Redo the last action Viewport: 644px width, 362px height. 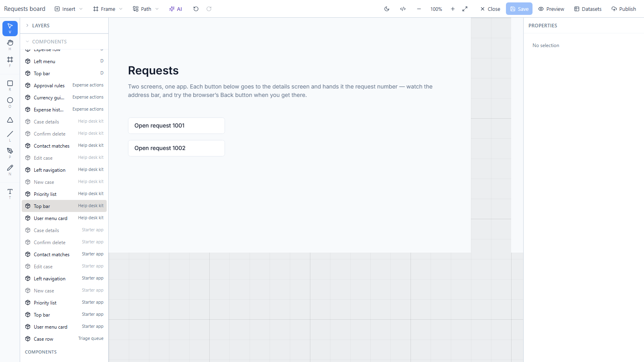point(209,9)
